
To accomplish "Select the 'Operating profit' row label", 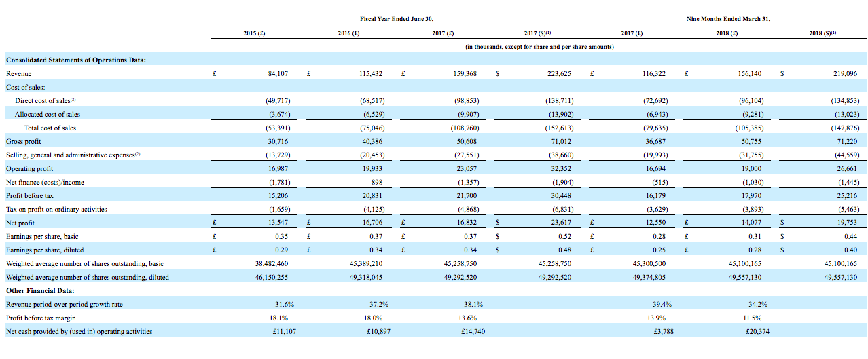I will pyautogui.click(x=29, y=168).
